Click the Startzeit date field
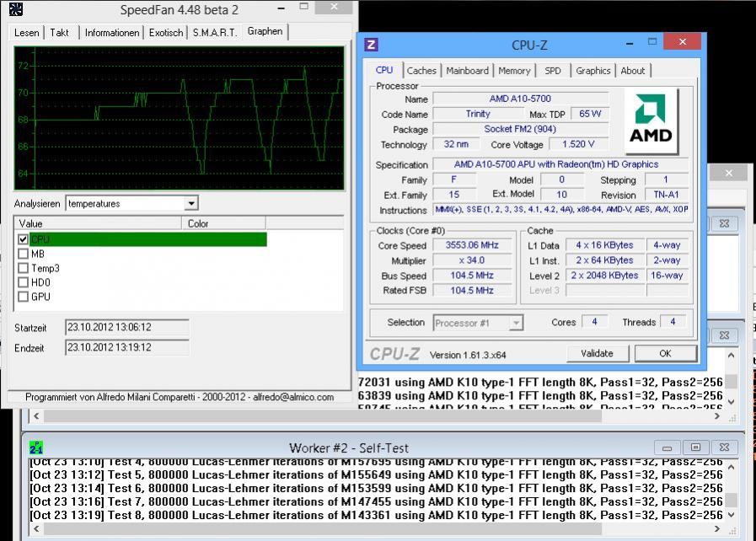This screenshot has height=541, width=756. pos(126,327)
